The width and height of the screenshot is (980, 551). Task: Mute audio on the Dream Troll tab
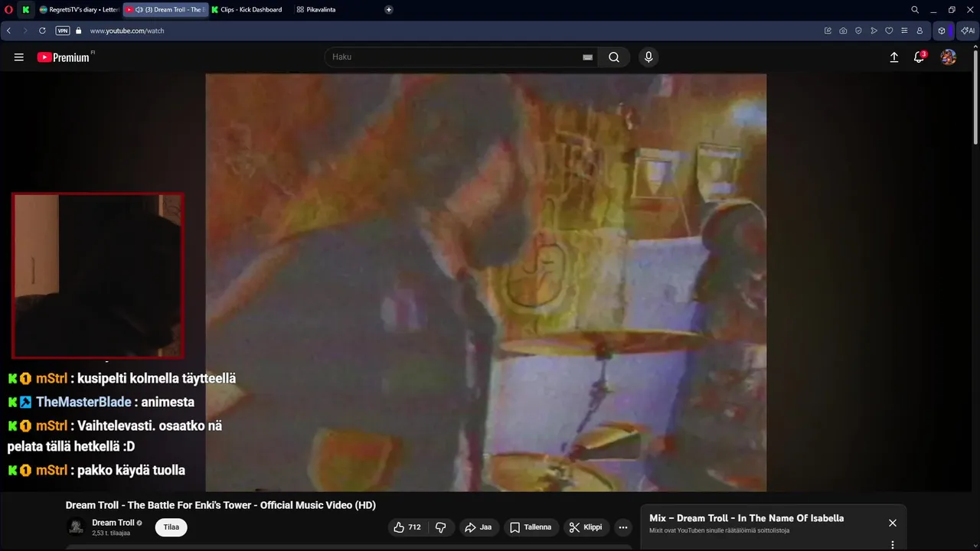tap(139, 9)
